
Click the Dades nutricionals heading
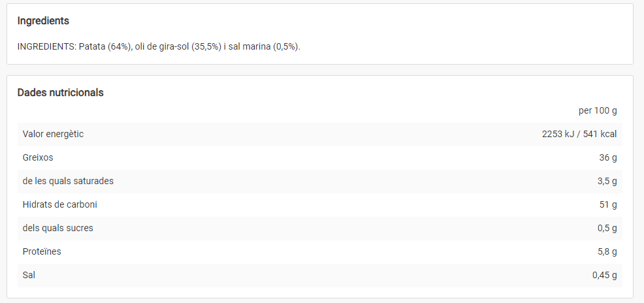coord(60,93)
